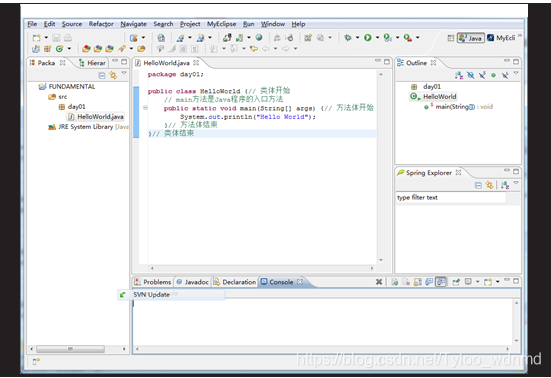
Task: Click the Spring Explorer filter text field
Action: (451, 197)
